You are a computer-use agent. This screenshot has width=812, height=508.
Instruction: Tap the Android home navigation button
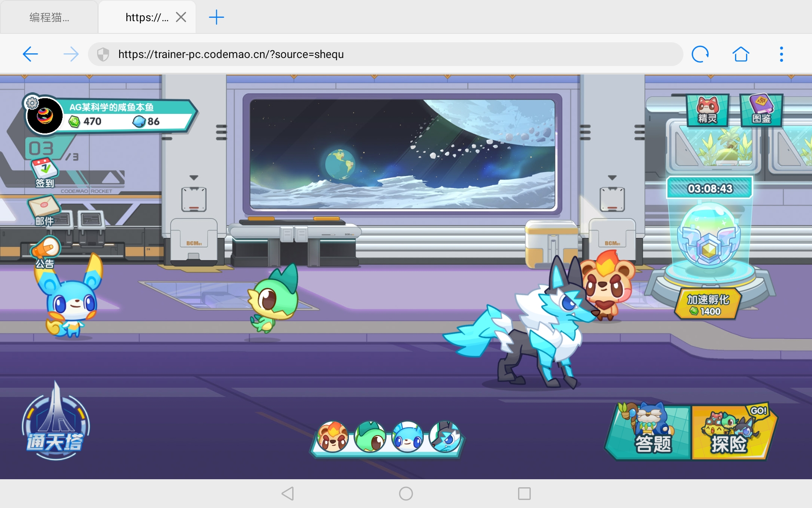point(406,494)
